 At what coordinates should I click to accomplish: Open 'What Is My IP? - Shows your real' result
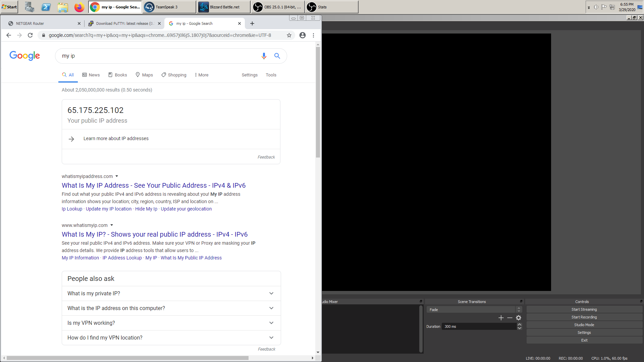[155, 234]
